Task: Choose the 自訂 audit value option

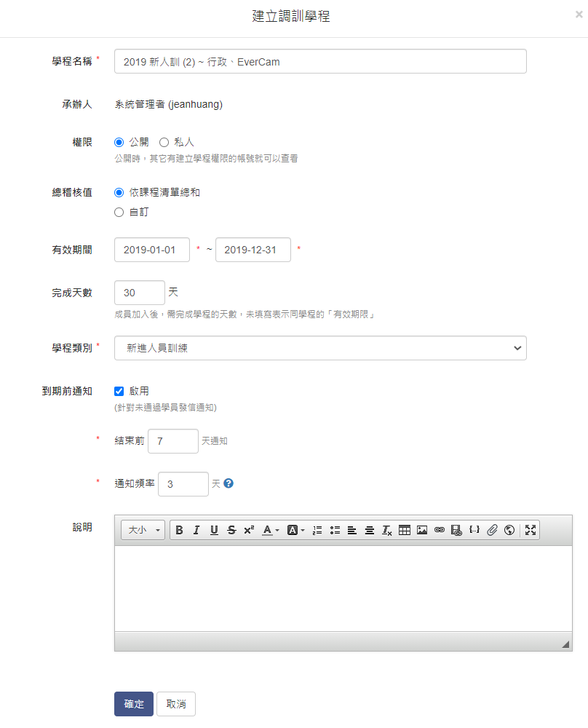Action: (x=119, y=213)
